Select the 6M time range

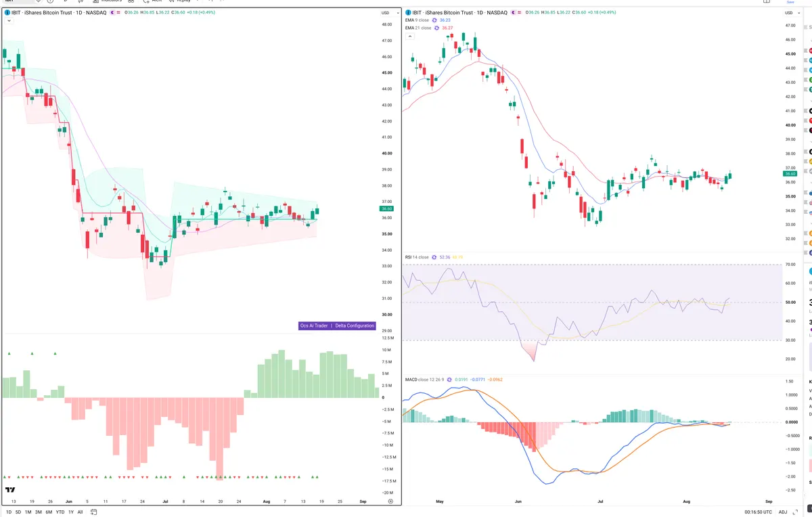point(49,512)
